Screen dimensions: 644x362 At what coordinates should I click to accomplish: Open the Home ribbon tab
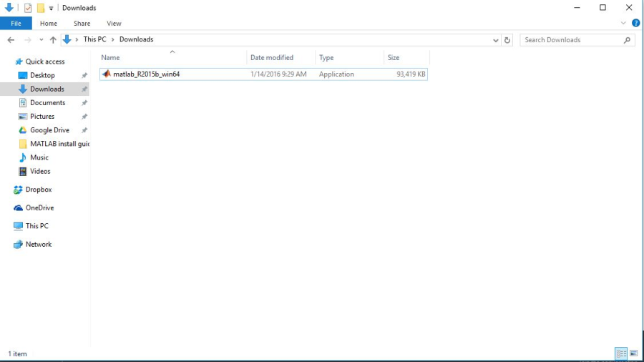point(49,24)
